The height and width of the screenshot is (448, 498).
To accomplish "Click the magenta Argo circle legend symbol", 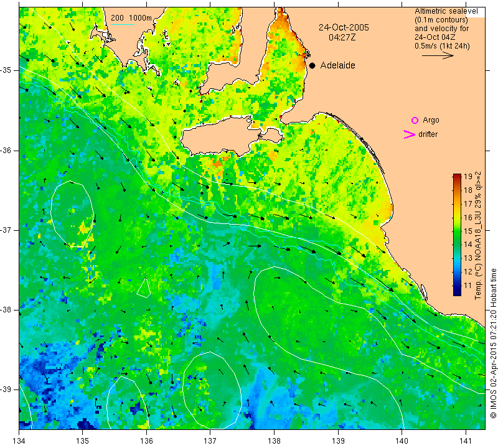I will pyautogui.click(x=415, y=120).
